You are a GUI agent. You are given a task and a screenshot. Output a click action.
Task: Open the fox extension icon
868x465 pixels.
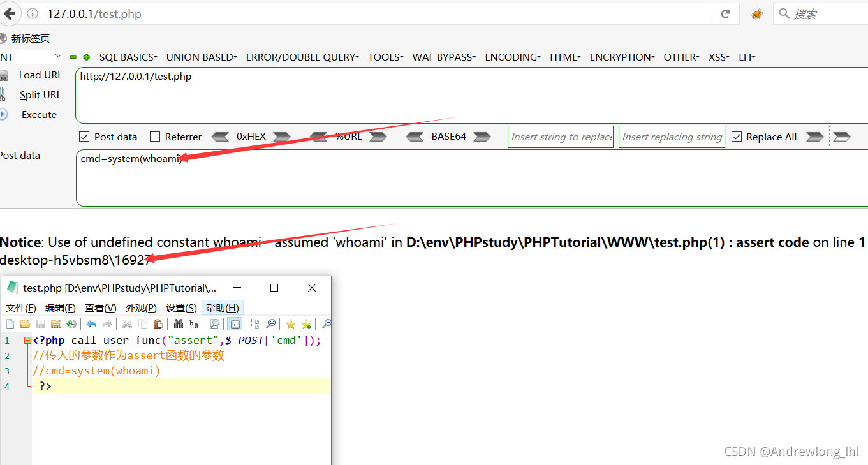(x=756, y=13)
